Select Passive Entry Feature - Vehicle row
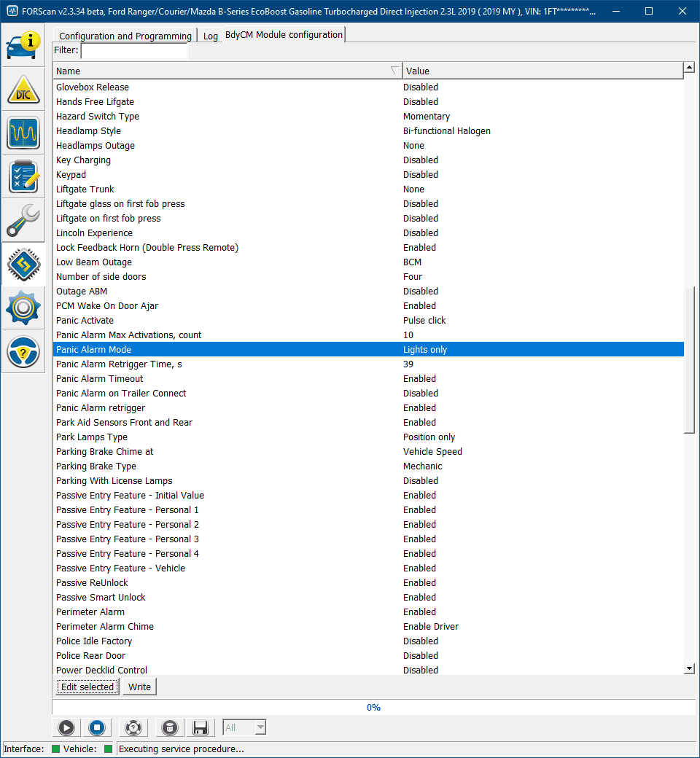Screen dimensions: 700x758 368,568
